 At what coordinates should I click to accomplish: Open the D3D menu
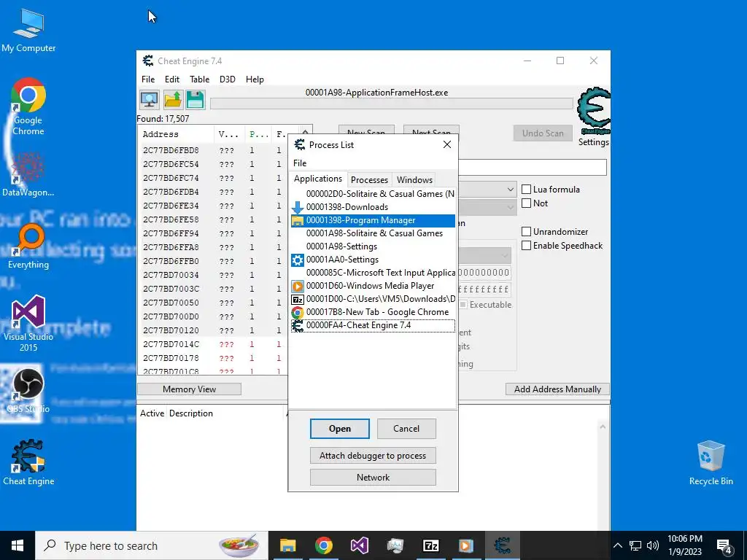point(228,79)
